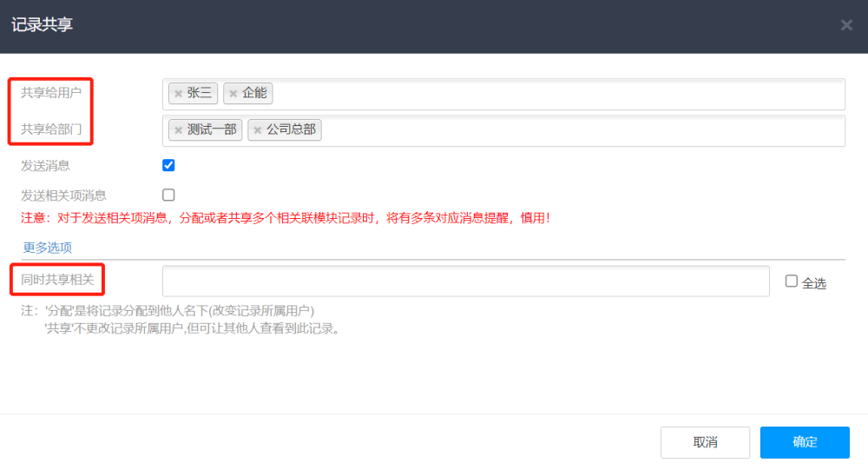The height and width of the screenshot is (470, 868).
Task: Select the 测试一部 tag text
Action: click(x=212, y=129)
